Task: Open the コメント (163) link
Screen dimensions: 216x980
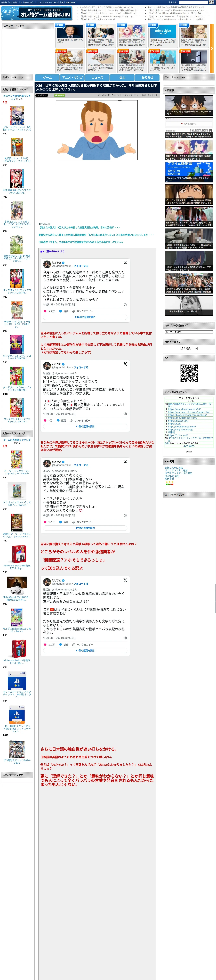Action: tap(130, 96)
